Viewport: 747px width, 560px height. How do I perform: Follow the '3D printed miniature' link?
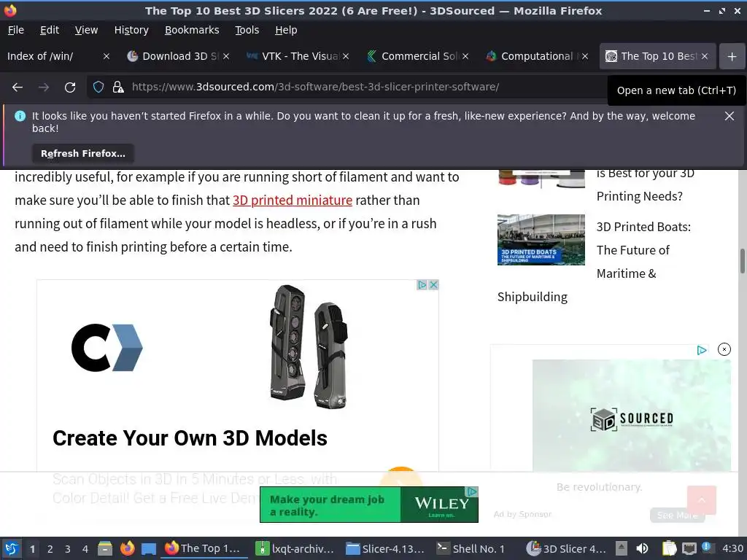tap(292, 201)
